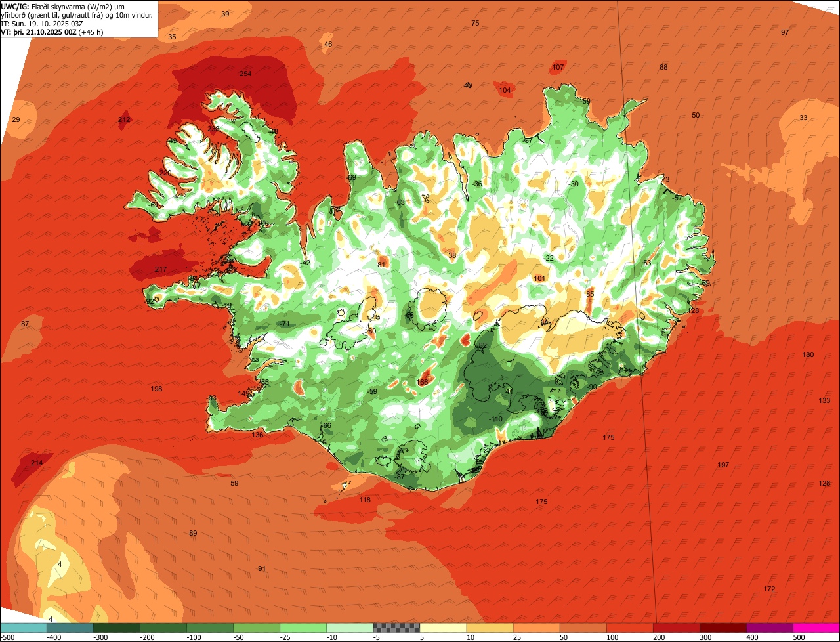
Task: Select the '220' value in the Westfjords
Action: (x=165, y=173)
